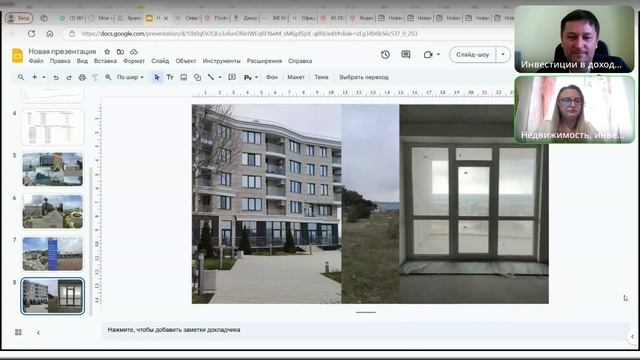Add a new slide with plus icon

[35, 77]
